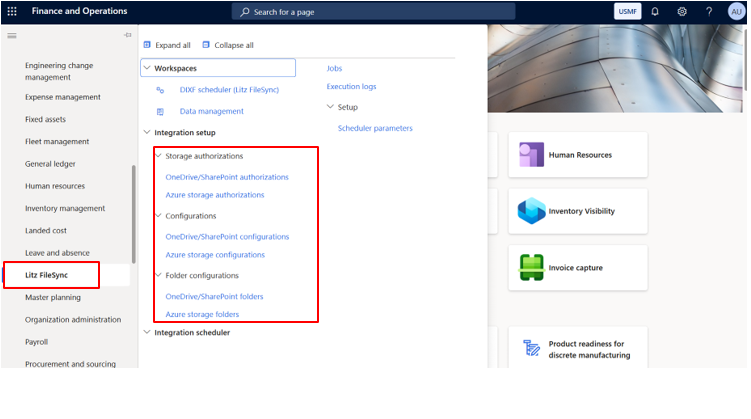Select Litz FileSync module
Screen dimensions: 751x419
click(46, 275)
